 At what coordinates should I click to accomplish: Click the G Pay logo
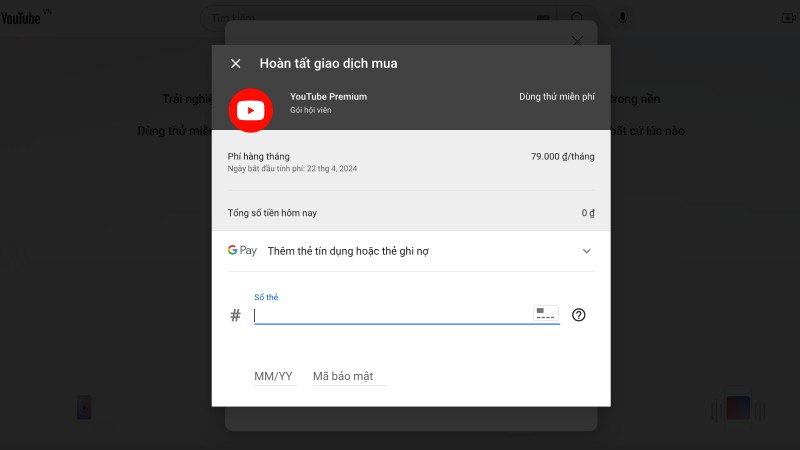[x=242, y=251]
